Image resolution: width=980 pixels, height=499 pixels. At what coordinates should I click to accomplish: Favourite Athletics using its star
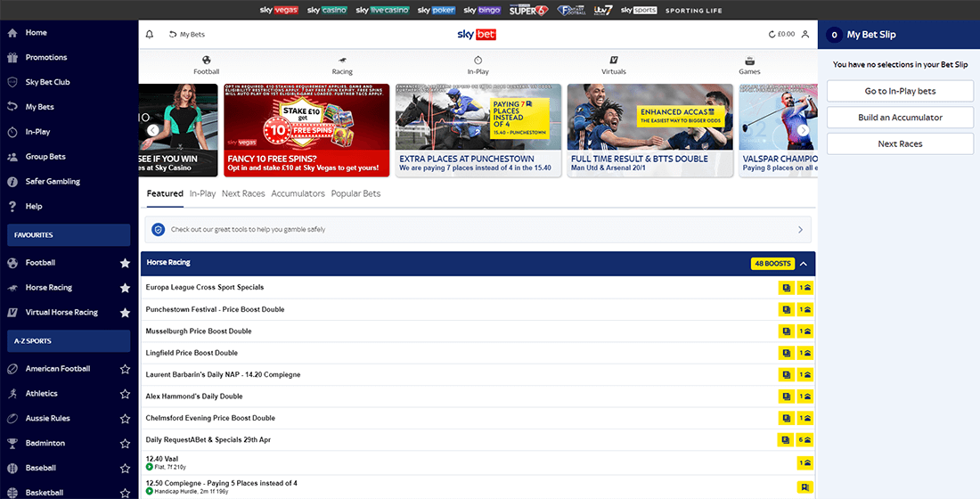coord(125,394)
